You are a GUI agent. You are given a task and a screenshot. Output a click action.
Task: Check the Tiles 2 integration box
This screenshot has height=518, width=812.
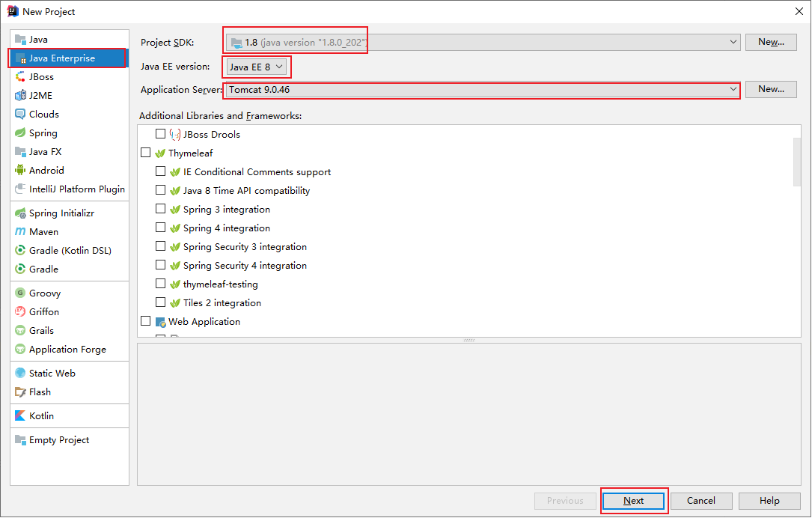[x=161, y=302]
